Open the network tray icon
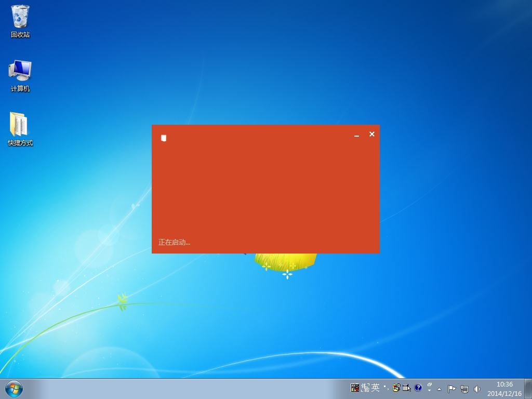This screenshot has height=399, width=532. click(464, 389)
